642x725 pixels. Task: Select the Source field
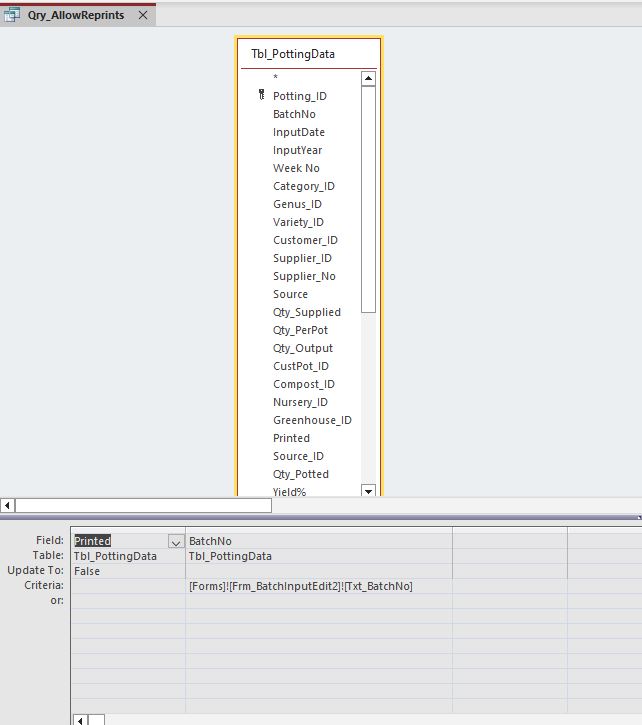click(290, 295)
